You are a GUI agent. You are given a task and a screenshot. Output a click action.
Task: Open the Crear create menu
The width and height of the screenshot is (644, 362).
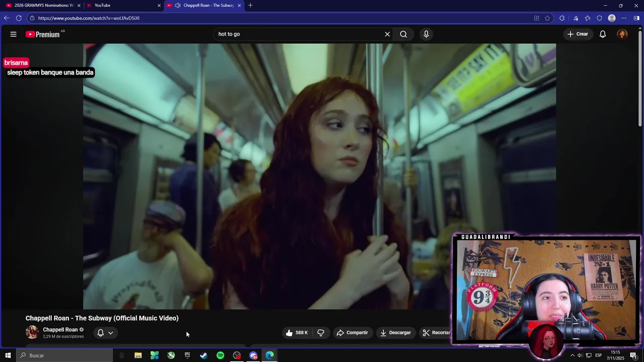[578, 34]
